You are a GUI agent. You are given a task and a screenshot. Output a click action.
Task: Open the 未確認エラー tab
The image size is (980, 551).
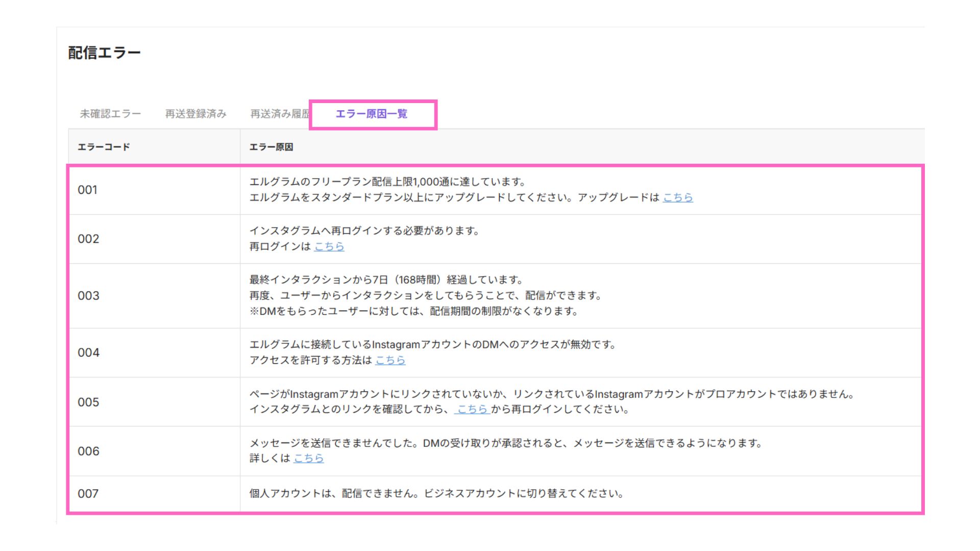click(x=110, y=114)
